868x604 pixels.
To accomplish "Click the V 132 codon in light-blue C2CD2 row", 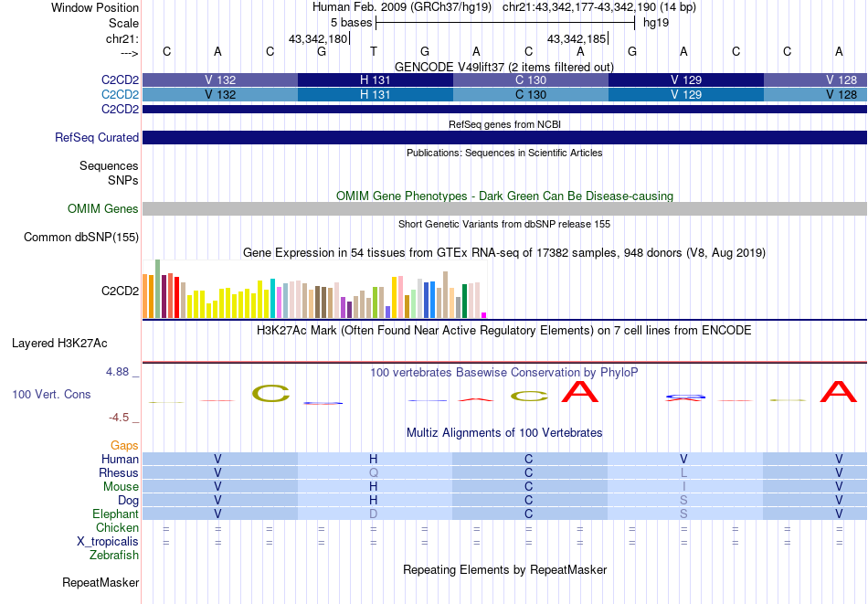I will click(x=220, y=95).
